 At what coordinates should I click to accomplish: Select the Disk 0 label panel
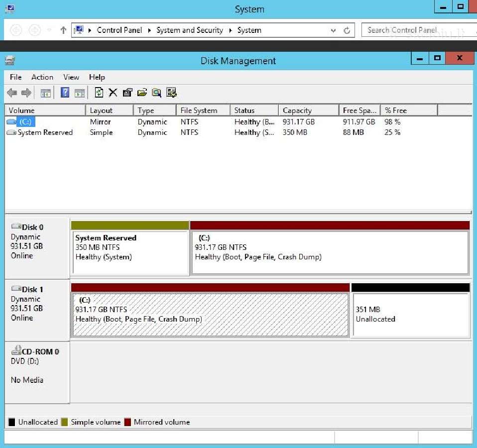(x=37, y=248)
